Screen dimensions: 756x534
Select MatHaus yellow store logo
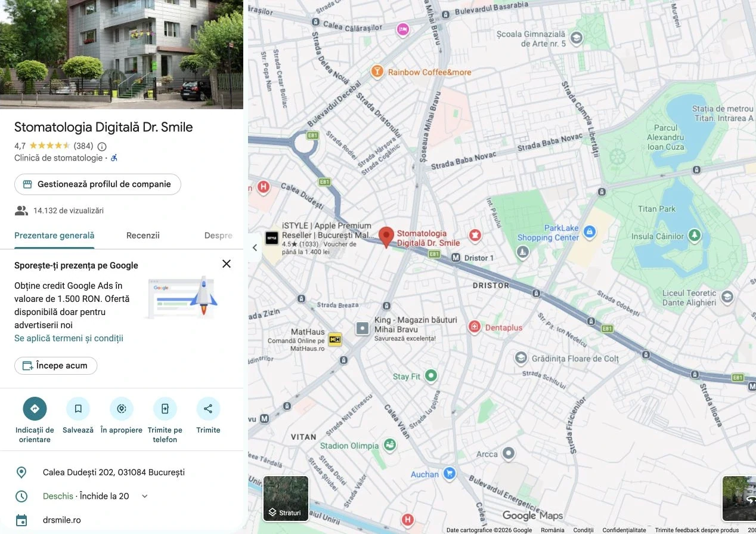click(x=335, y=340)
